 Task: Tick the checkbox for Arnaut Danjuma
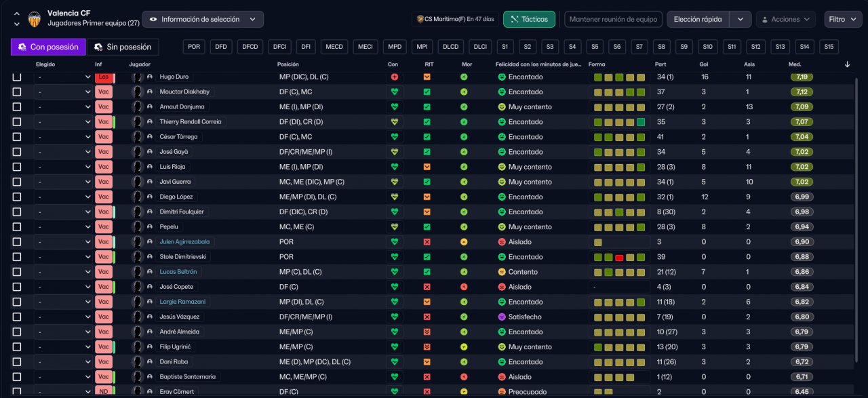coord(17,107)
